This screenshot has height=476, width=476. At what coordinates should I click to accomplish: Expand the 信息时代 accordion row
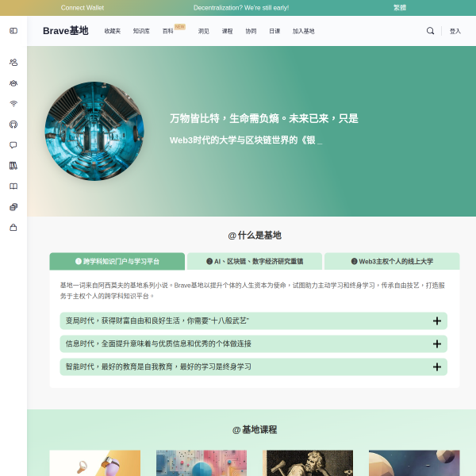pos(254,344)
